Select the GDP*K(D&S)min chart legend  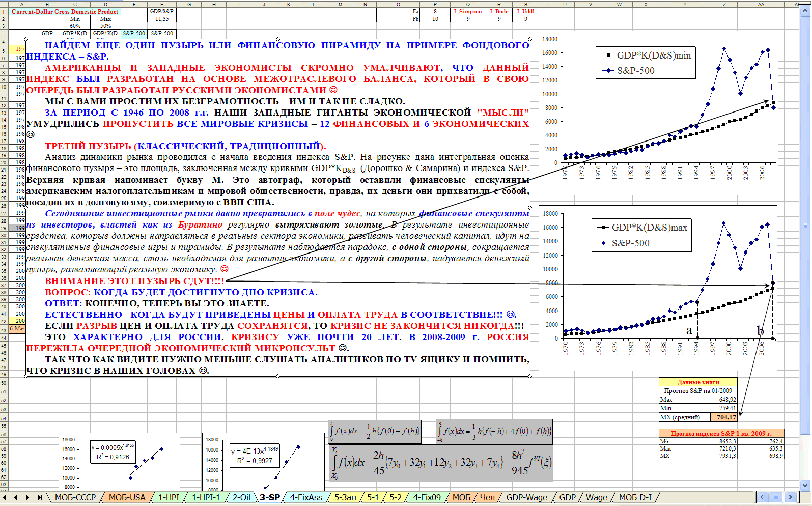click(x=645, y=63)
